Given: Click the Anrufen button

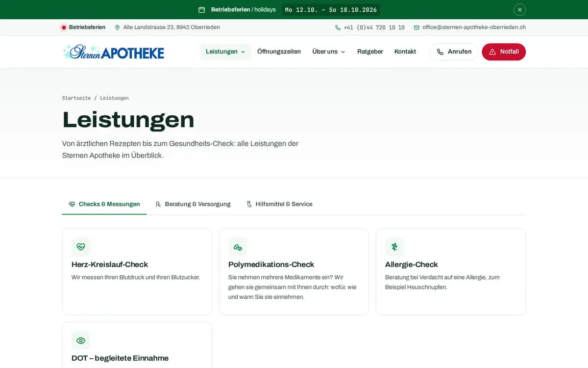Looking at the screenshot, I should (454, 52).
